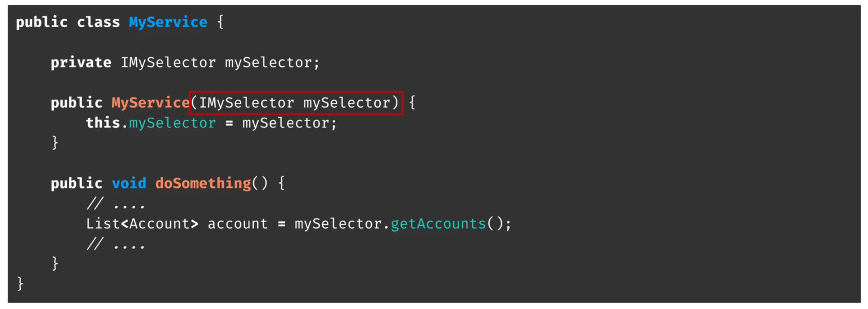Click the 'public' keyword before void

[77, 184]
